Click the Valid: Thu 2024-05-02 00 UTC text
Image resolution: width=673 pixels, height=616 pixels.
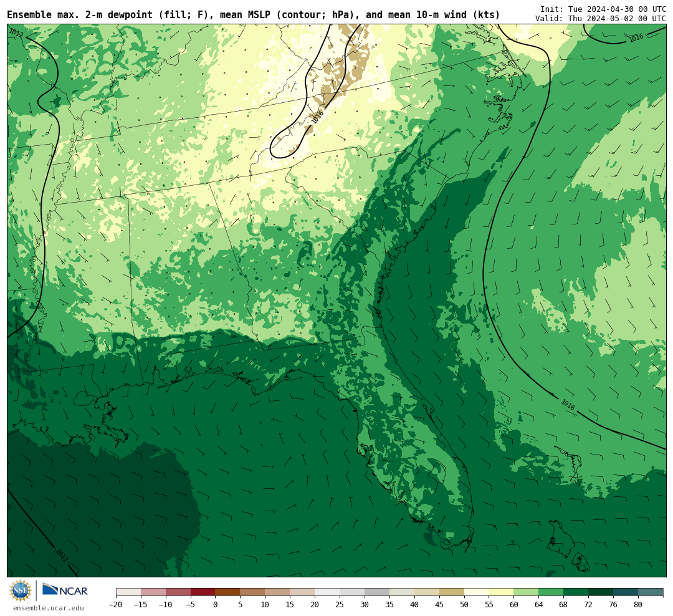(601, 19)
